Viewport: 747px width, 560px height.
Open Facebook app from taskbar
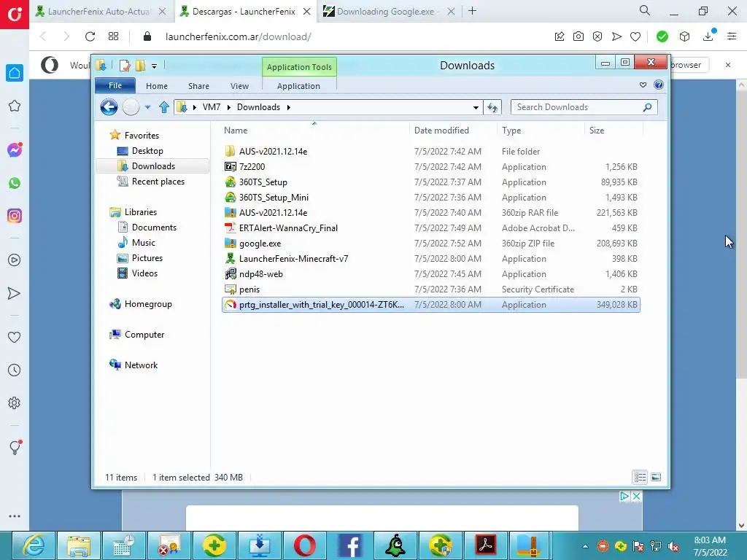(351, 545)
